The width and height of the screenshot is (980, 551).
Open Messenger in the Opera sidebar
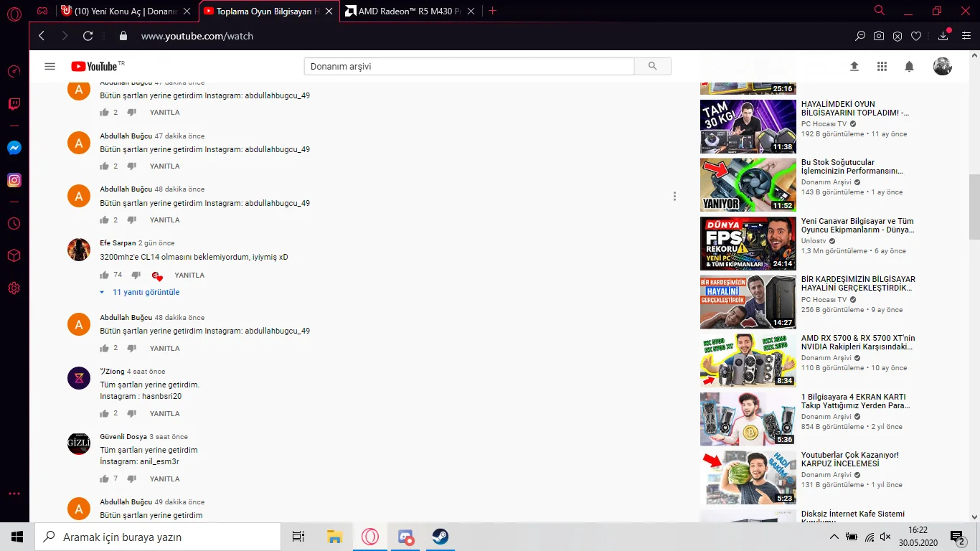pos(14,148)
